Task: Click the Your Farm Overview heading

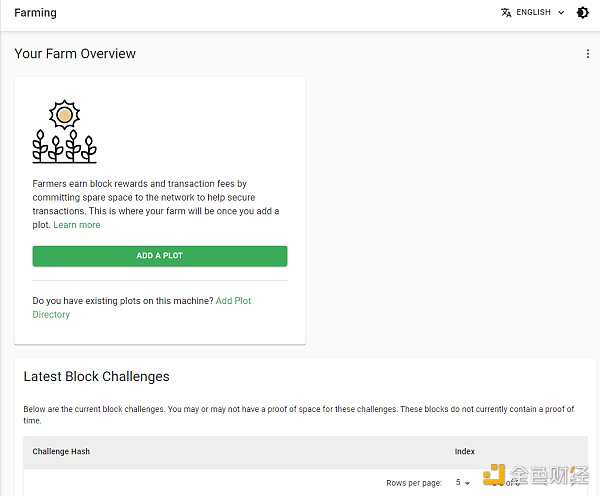Action: point(75,53)
